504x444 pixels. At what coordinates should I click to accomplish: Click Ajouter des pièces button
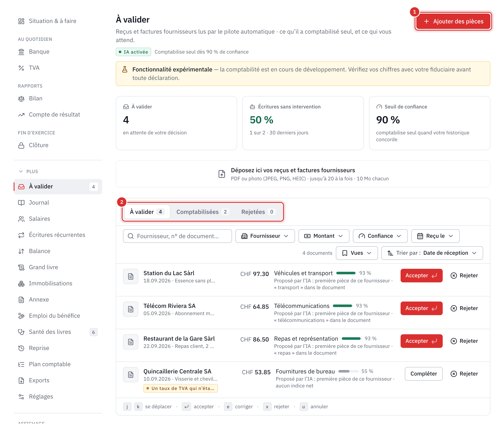click(453, 21)
